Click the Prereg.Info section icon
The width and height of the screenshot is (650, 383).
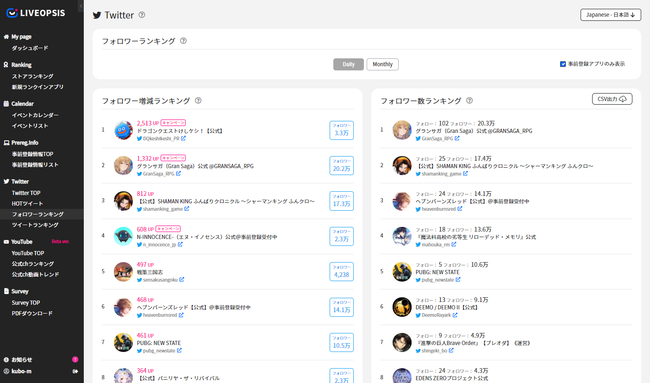pyautogui.click(x=6, y=143)
